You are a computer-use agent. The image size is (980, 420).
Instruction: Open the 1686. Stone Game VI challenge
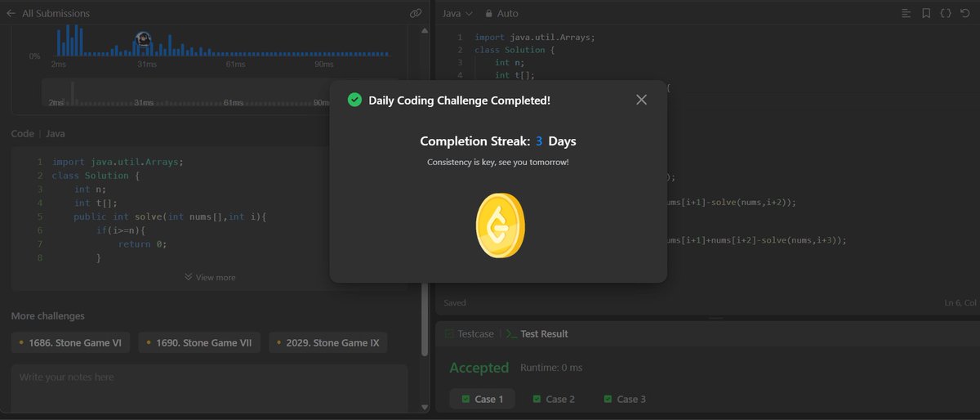(71, 342)
